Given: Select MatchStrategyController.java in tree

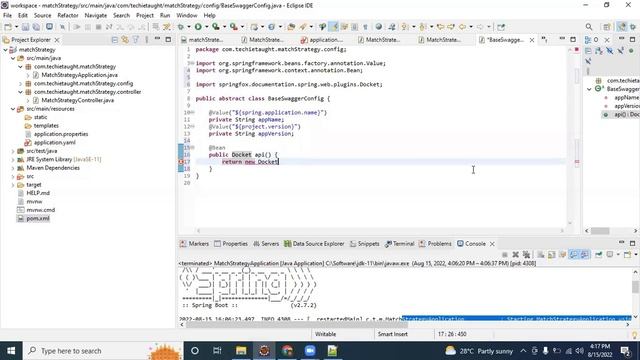Looking at the screenshot, I should point(78,100).
